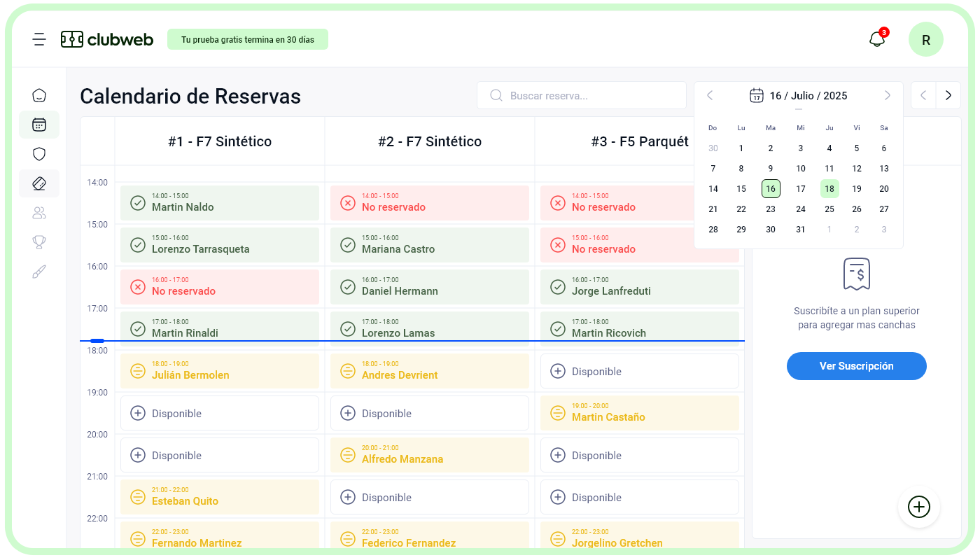The height and width of the screenshot is (560, 980).
Task: Open the home icon in sidebar
Action: 39,95
